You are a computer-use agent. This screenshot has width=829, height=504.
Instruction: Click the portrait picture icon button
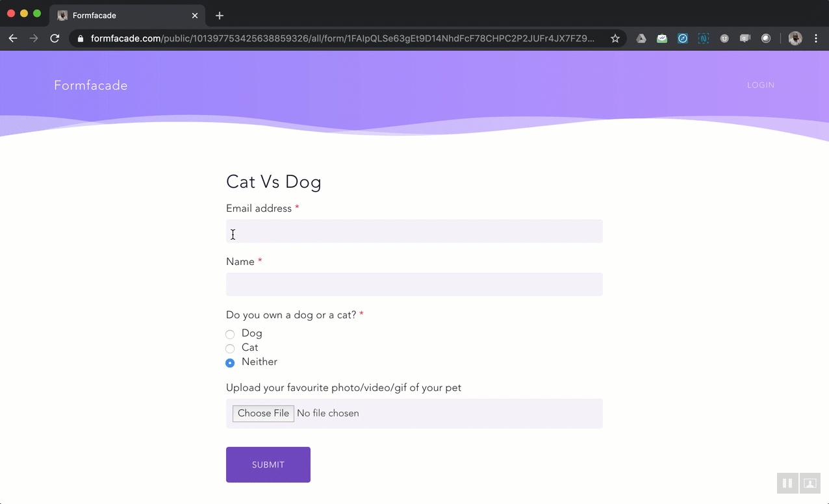pos(810,483)
